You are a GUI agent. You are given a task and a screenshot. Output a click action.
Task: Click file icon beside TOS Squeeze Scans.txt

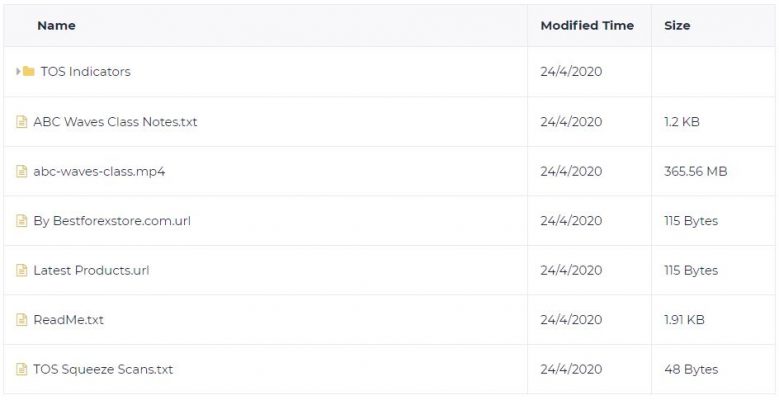click(21, 369)
